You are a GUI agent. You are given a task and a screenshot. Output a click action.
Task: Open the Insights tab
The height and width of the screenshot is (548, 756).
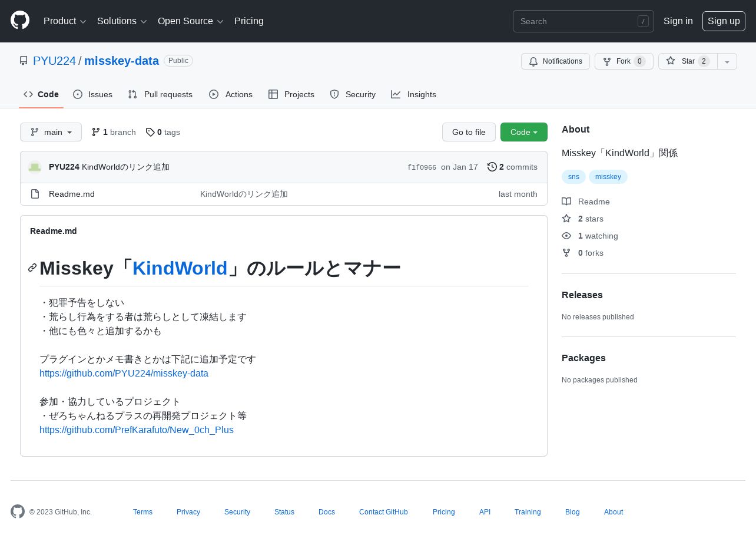click(x=413, y=94)
